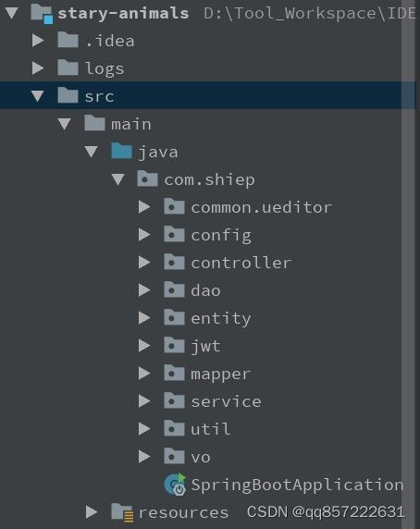
Task: Click the .idea folder icon
Action: point(68,40)
